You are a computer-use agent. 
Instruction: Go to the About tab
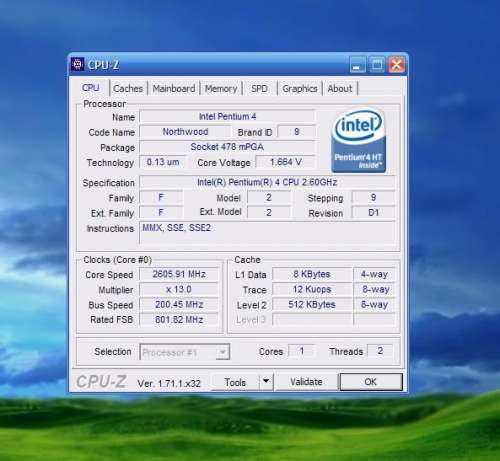340,89
